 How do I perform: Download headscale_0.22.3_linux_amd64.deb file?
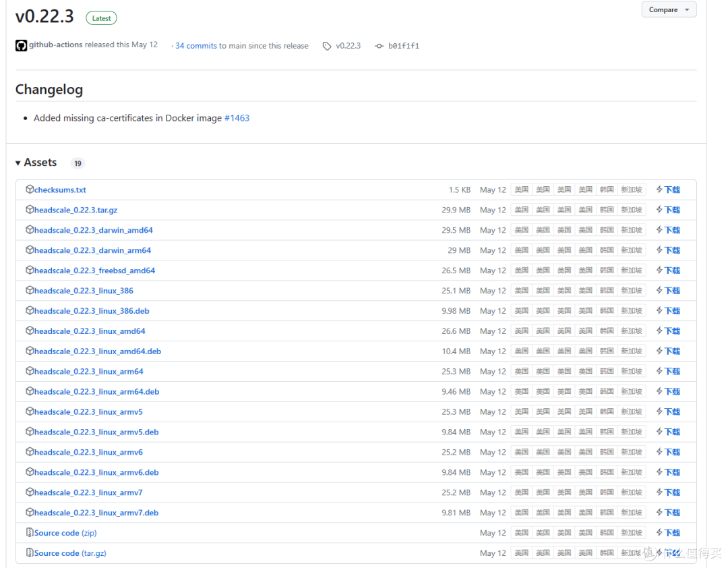coord(98,351)
